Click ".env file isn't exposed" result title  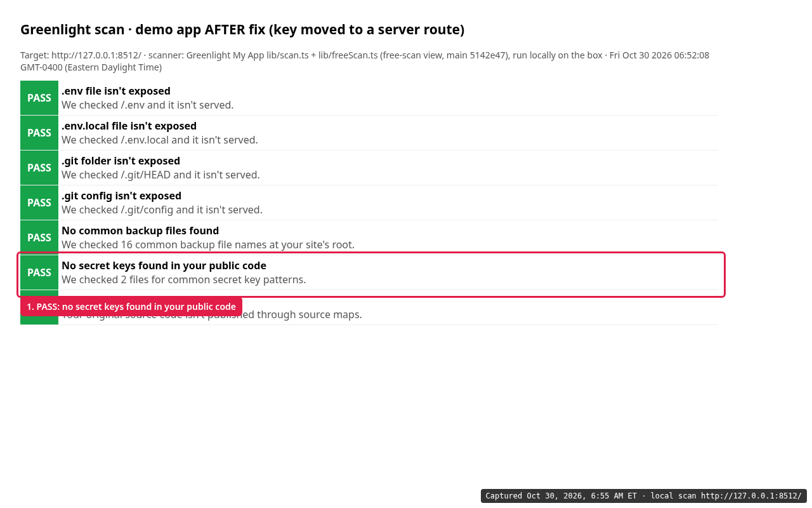pos(116,91)
